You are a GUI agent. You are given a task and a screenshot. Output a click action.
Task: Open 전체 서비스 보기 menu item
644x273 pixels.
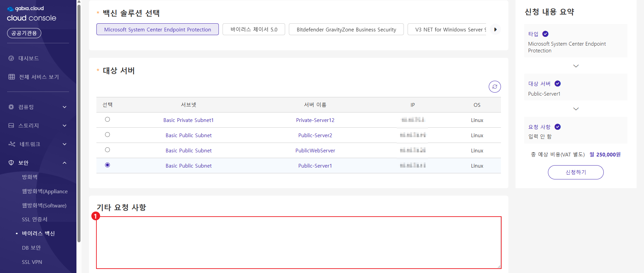click(39, 77)
